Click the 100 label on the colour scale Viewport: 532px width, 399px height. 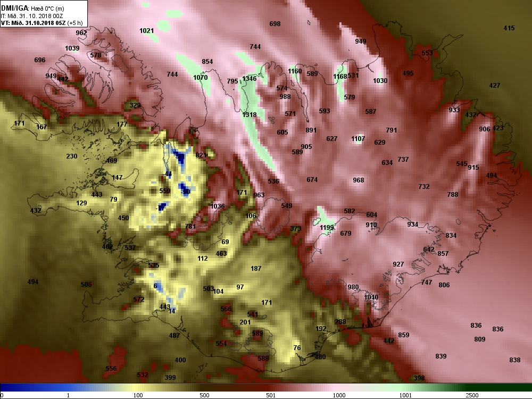coord(138,395)
